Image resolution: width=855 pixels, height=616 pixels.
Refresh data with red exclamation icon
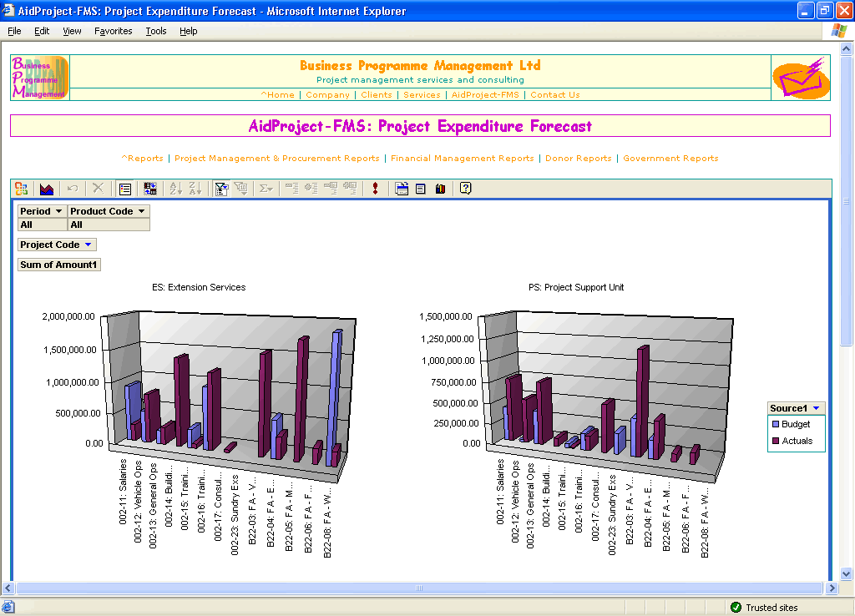point(375,189)
